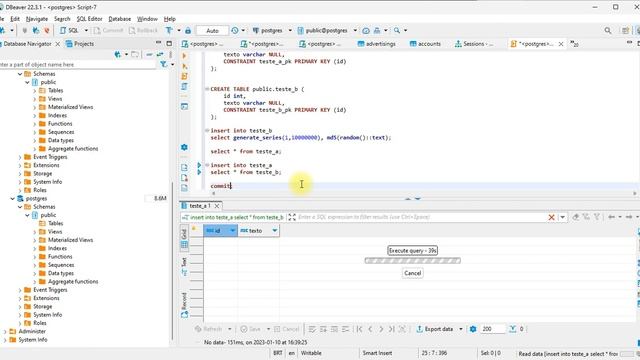The width and height of the screenshot is (640, 360).
Task: Focus the object name filter field
Action: tap(78, 64)
